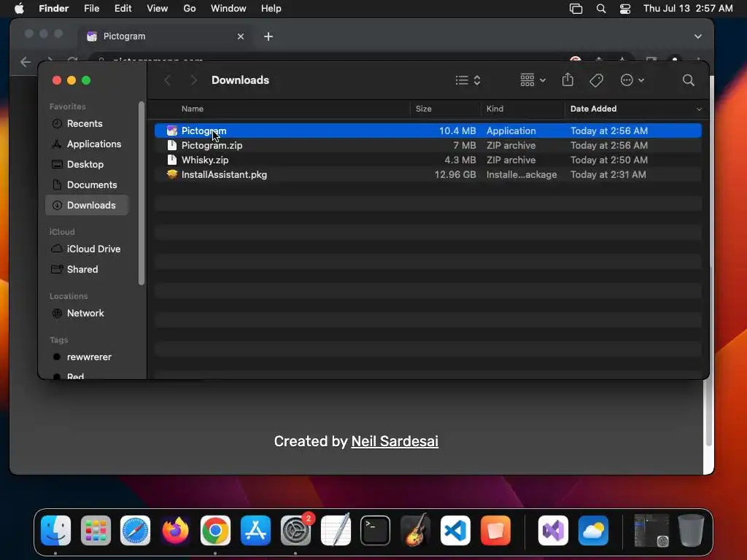Open the Window menu
This screenshot has width=747, height=560.
tap(228, 9)
